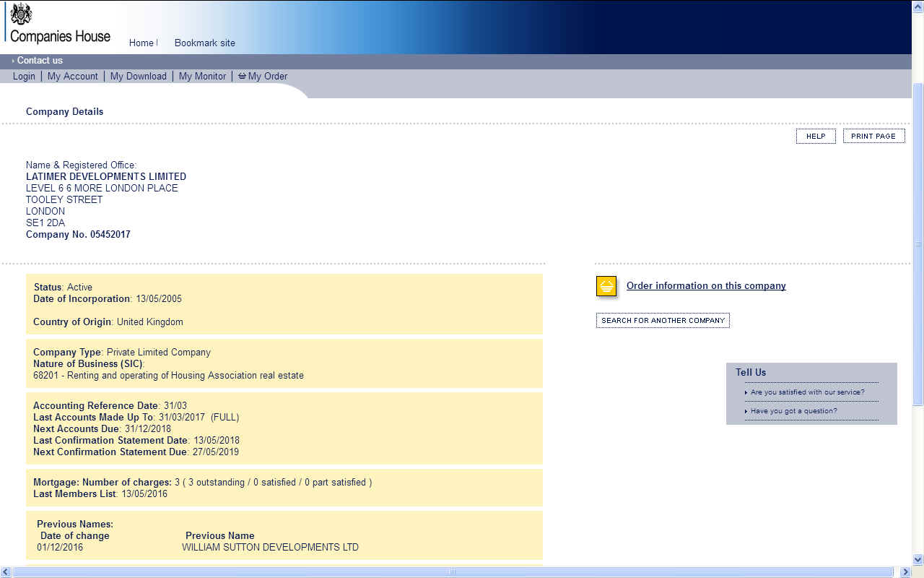924x578 pixels.
Task: Open 'Have you got a question?' link
Action: [x=794, y=411]
